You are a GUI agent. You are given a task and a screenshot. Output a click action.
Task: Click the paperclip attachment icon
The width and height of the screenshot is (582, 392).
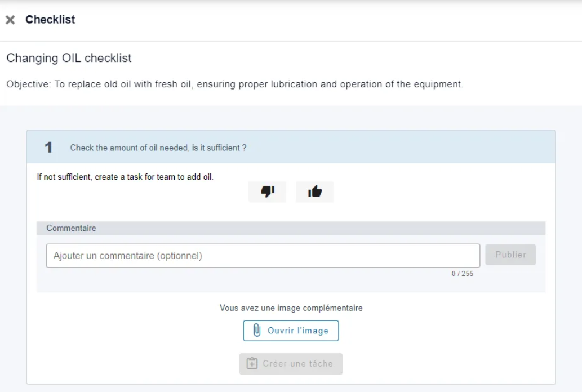click(x=257, y=330)
